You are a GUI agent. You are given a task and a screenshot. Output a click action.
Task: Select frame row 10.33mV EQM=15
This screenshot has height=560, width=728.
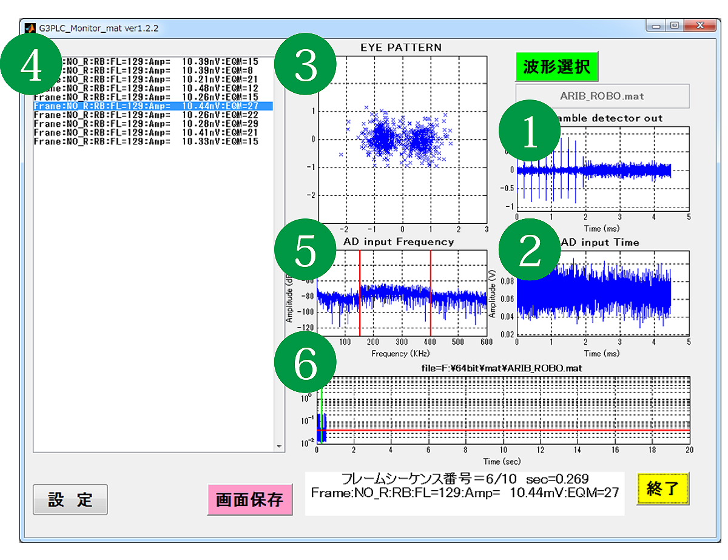[153, 141]
